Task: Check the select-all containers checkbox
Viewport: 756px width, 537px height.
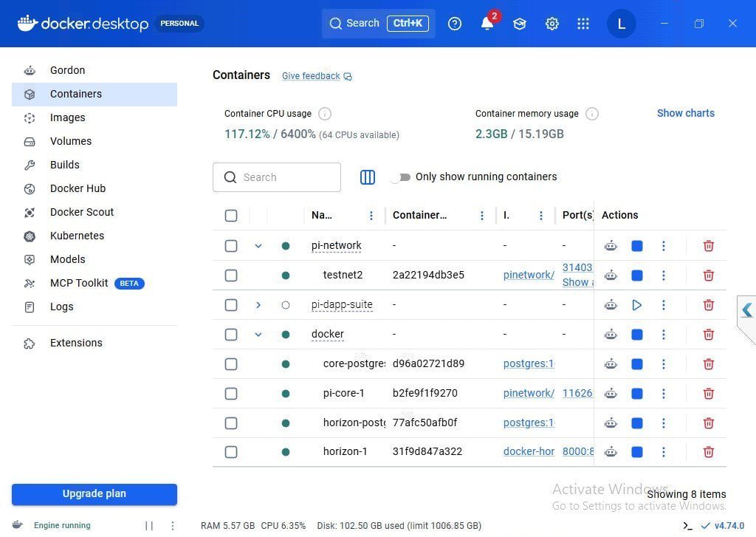Action: 231,216
